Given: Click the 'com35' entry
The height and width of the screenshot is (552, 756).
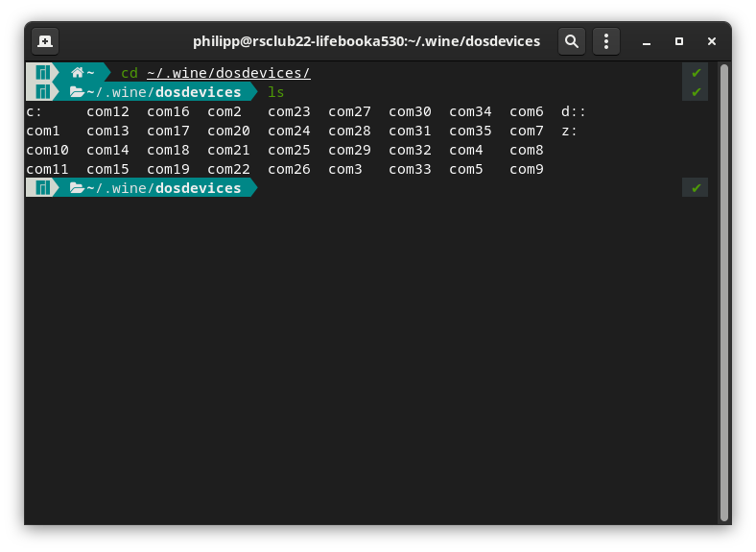Looking at the screenshot, I should coord(470,132).
